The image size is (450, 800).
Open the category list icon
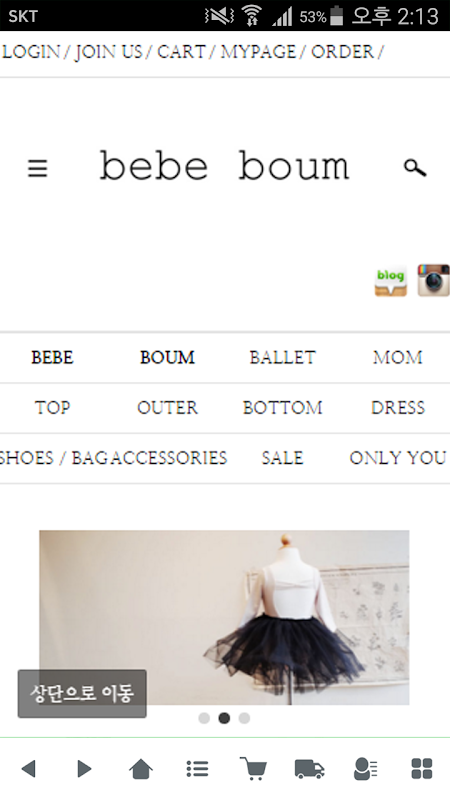coord(197,768)
